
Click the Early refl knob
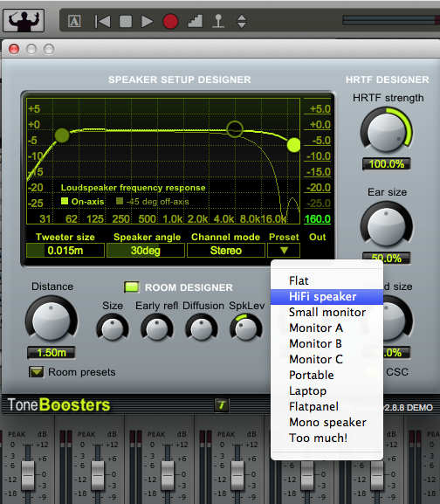pyautogui.click(x=157, y=328)
